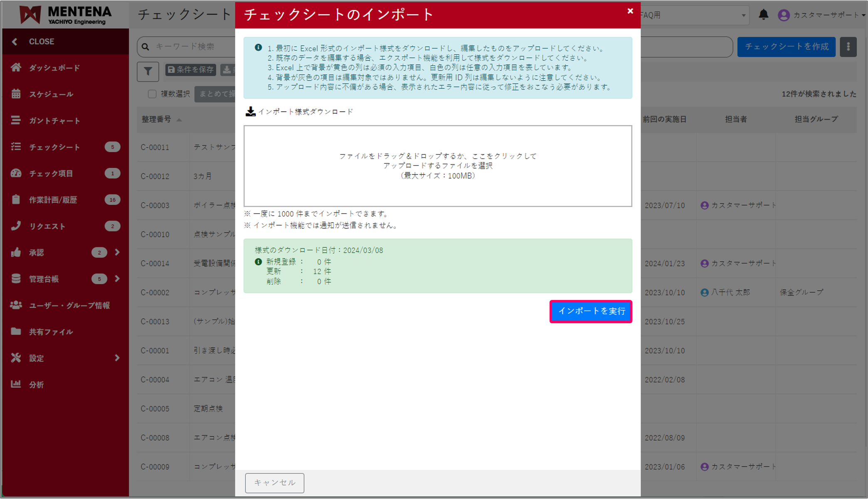
Task: Select the スケジュール calendar icon
Action: point(16,94)
